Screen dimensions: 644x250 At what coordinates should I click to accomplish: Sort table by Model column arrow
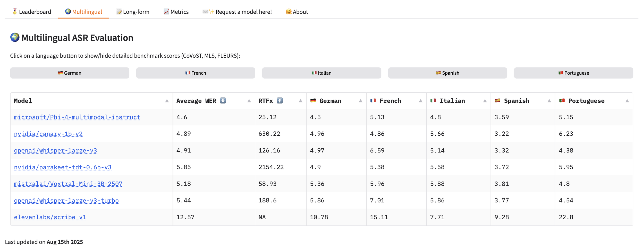pyautogui.click(x=167, y=101)
